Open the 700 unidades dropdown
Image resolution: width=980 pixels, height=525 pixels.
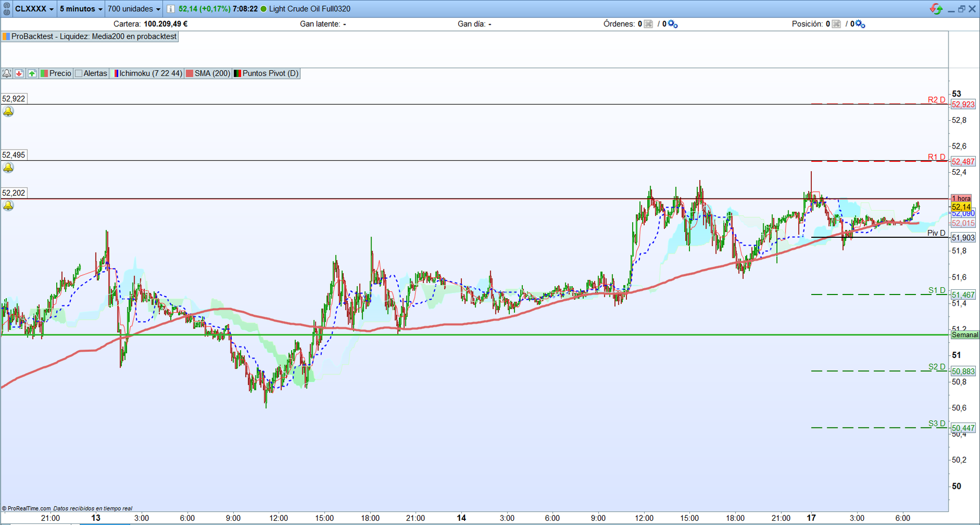pos(134,9)
